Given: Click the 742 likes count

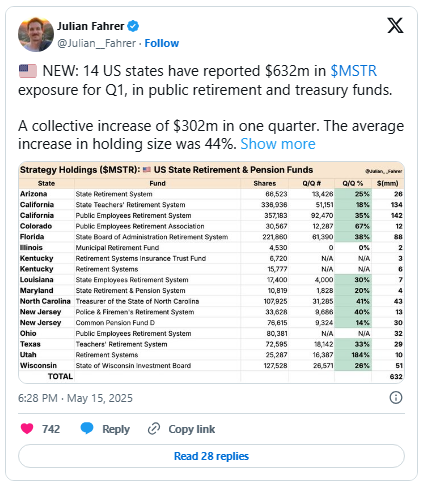Looking at the screenshot, I should click(51, 429).
